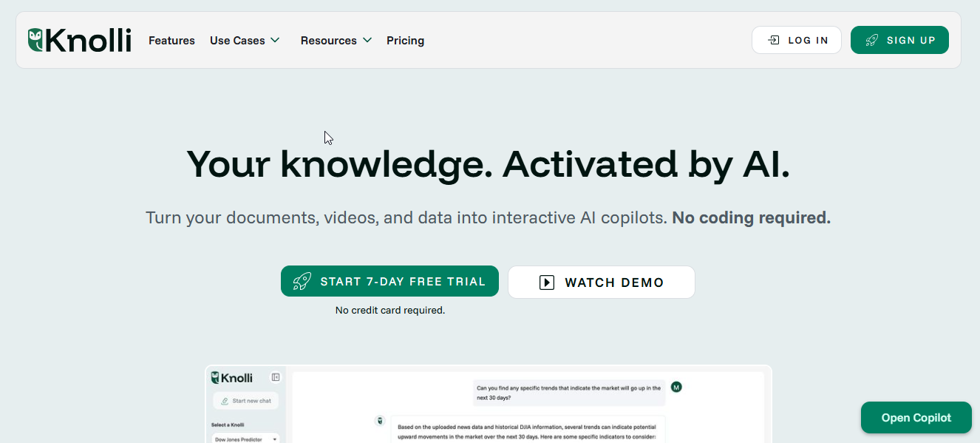This screenshot has width=980, height=443.
Task: Click the bot reply starting 'Based on the uploaded'
Action: coord(528,431)
